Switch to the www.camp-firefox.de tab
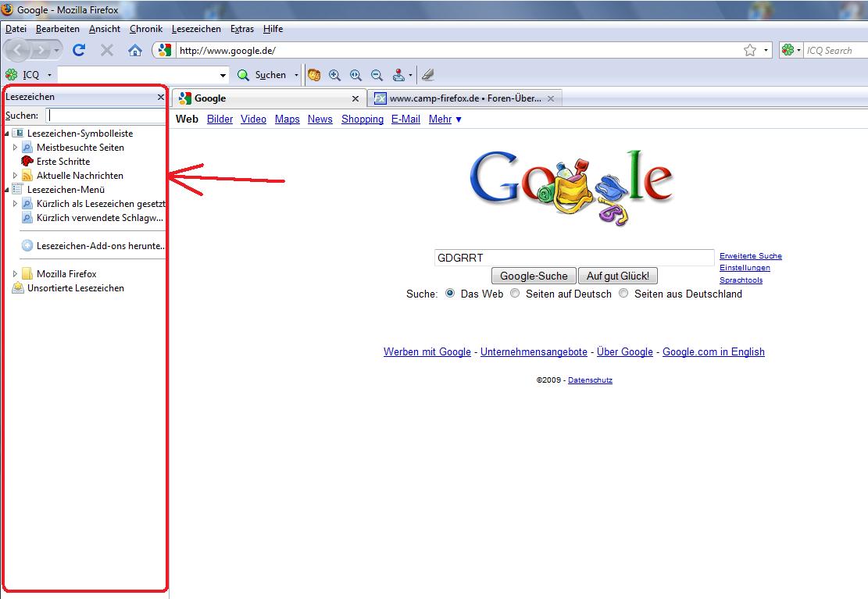868x599 pixels. click(465, 98)
